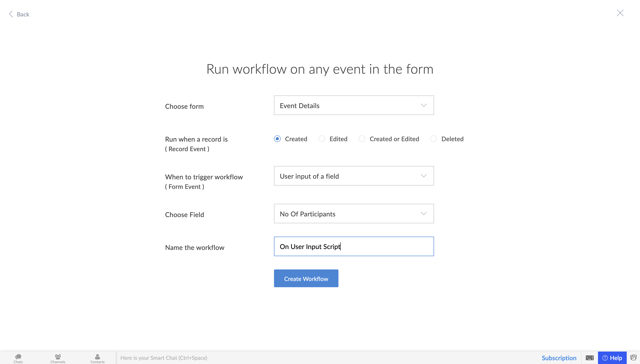The image size is (640, 364).
Task: Choose the Created or Edited option
Action: point(362,139)
